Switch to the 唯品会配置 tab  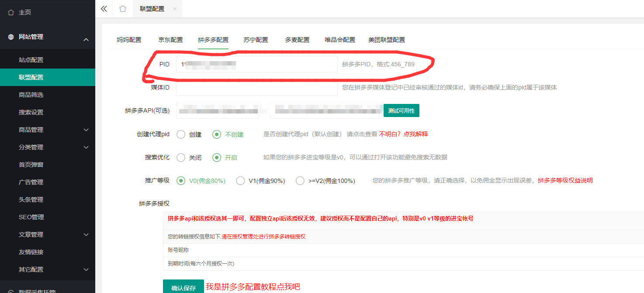tap(340, 40)
